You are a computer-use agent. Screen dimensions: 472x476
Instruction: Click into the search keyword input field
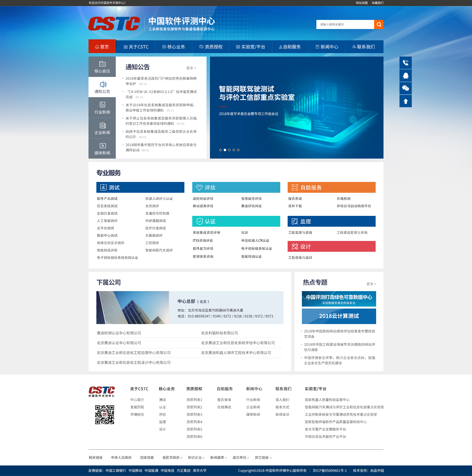pyautogui.click(x=345, y=24)
